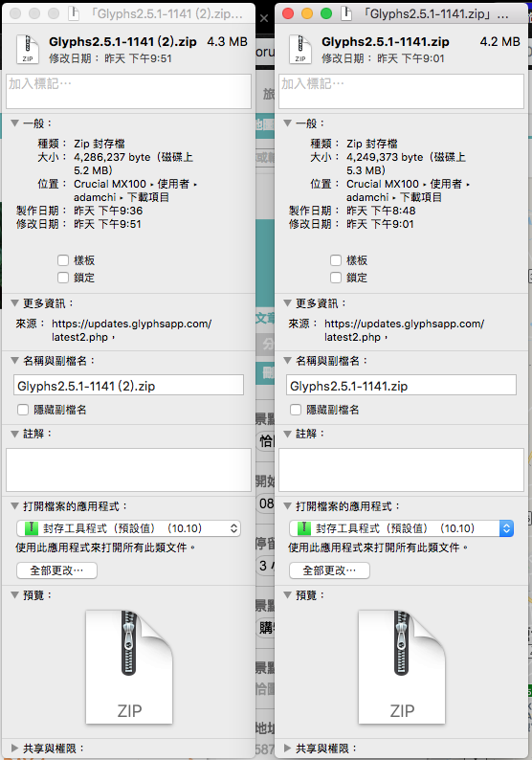Click ZIP file icon in right window header
Viewport: 532px width, 760px height.
[300, 50]
